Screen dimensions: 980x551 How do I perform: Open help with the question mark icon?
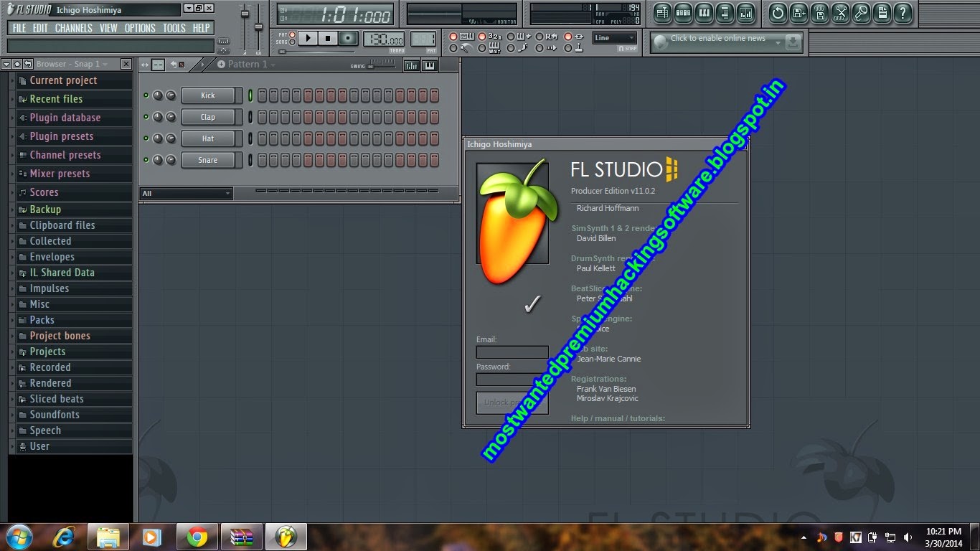[x=903, y=12]
